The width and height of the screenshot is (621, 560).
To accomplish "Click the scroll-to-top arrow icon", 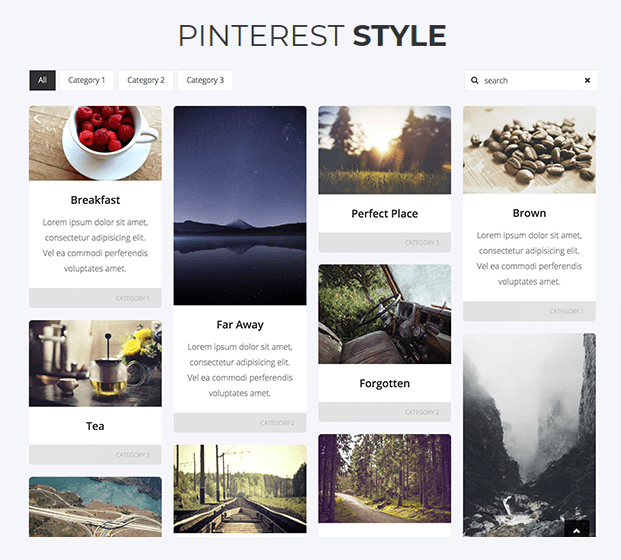I will click(577, 530).
